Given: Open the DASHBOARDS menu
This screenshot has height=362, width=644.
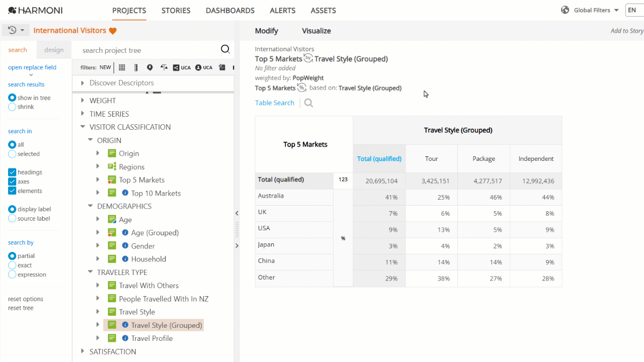Looking at the screenshot, I should coord(230,11).
